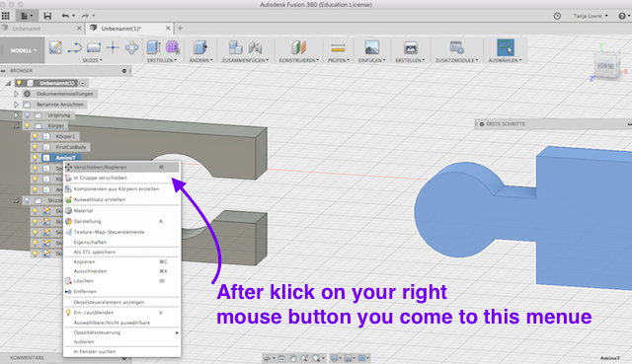This screenshot has height=364, width=632.
Task: Open Display Settings monitor icon
Action: (x=334, y=358)
